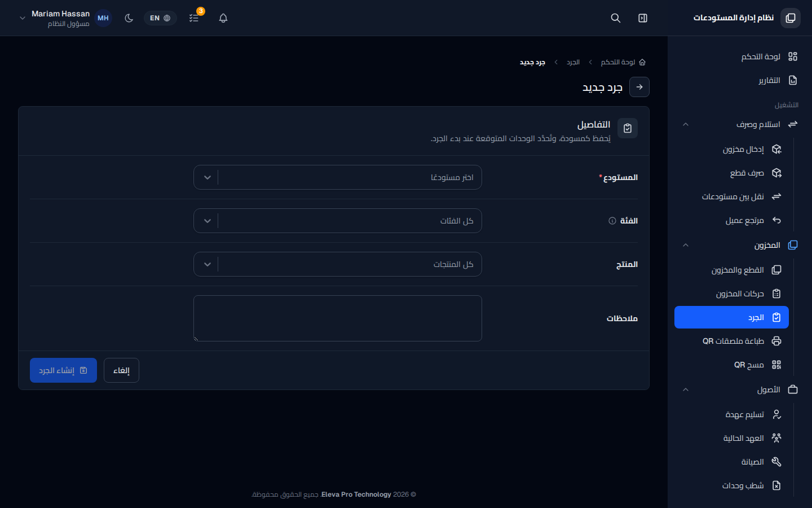
Task: Open إدخال مخزون sidebar item
Action: 732,149
